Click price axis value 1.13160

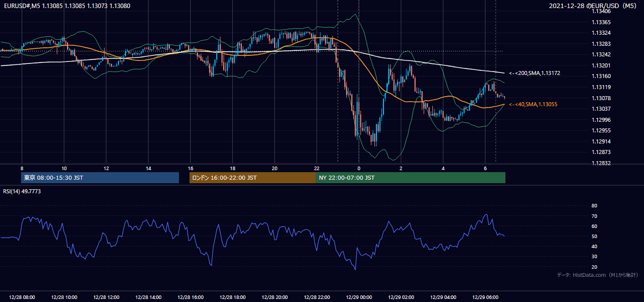(601, 77)
